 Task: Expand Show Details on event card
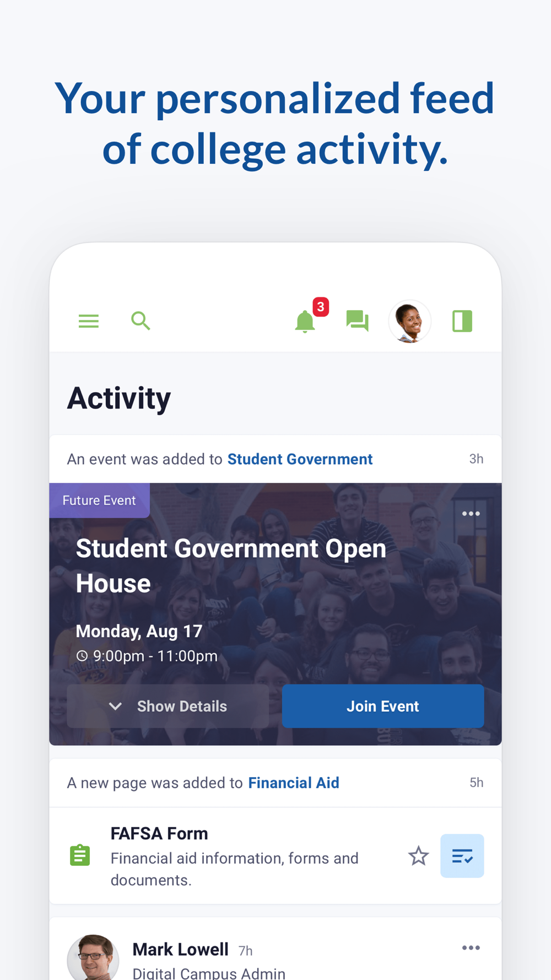click(168, 706)
